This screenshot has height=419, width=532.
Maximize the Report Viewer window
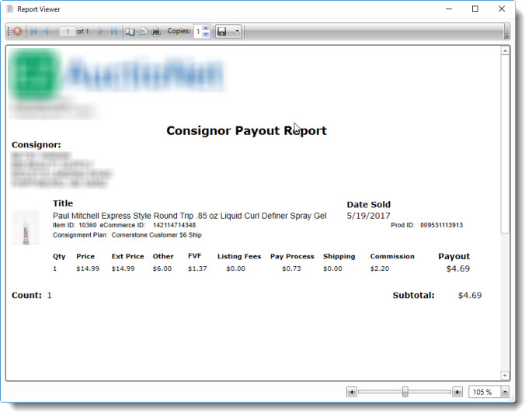click(x=475, y=9)
